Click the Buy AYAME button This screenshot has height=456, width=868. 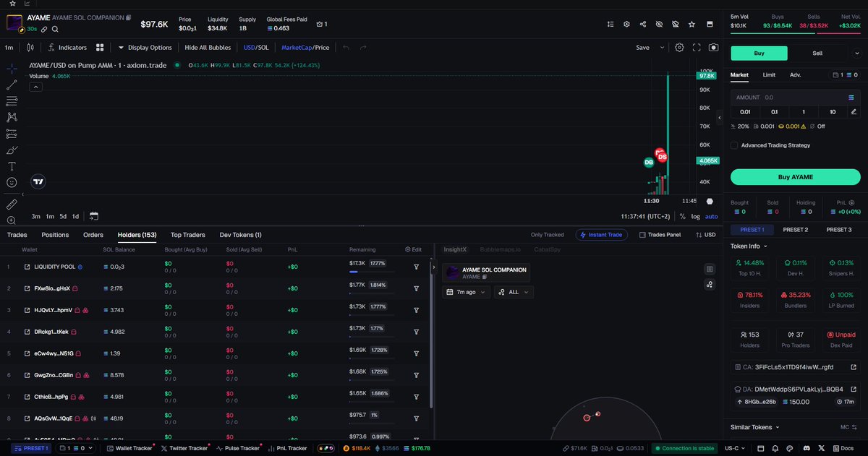pyautogui.click(x=795, y=177)
